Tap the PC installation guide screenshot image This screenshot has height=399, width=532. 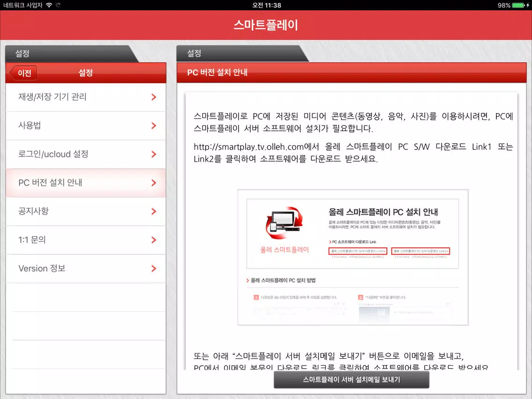click(x=353, y=258)
